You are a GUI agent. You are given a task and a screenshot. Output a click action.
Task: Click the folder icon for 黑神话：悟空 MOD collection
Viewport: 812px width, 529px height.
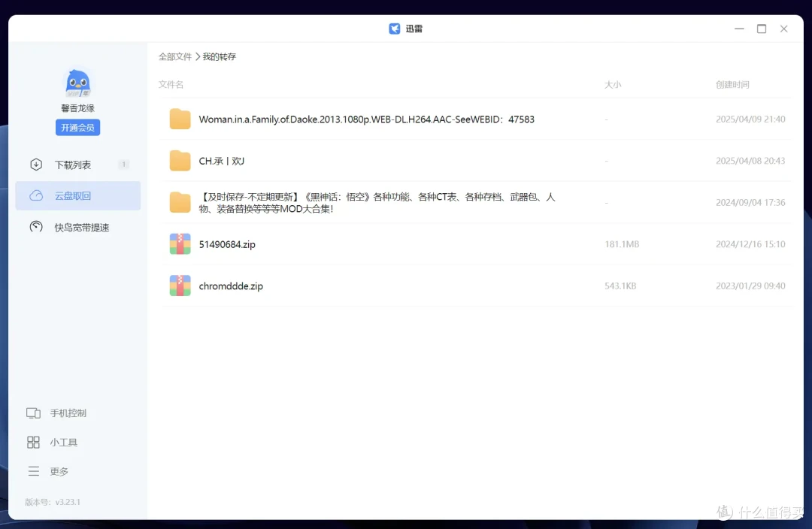click(180, 202)
